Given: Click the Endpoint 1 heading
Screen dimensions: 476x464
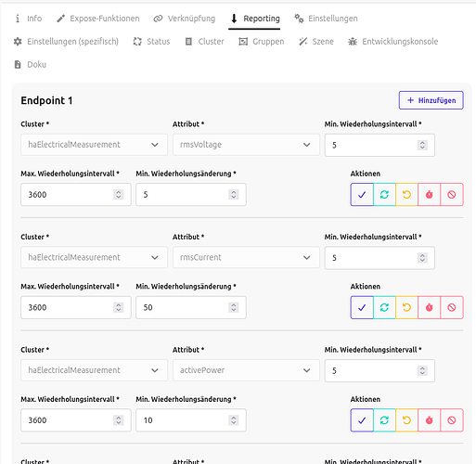Looking at the screenshot, I should pyautogui.click(x=46, y=100).
